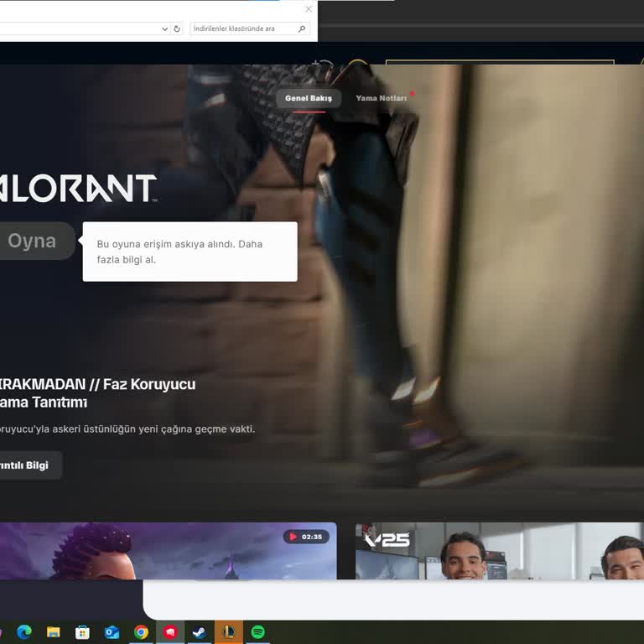
Task: Open the Yama Notları tab
Action: (x=381, y=98)
